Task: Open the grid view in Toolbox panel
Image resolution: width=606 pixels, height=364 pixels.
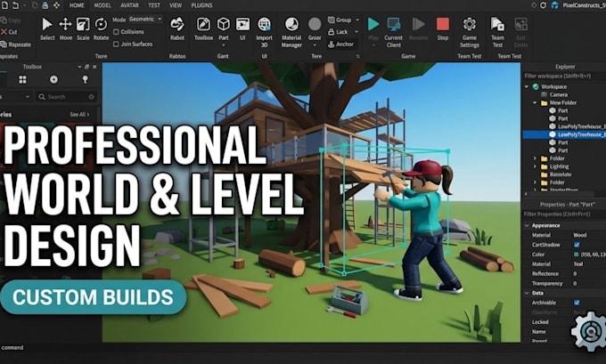Action: 23,79
